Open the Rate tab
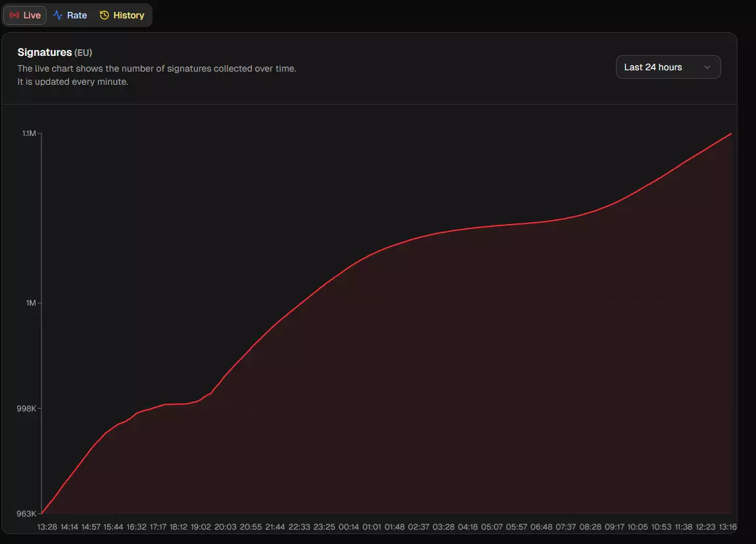Viewport: 756px width, 544px height. point(70,15)
